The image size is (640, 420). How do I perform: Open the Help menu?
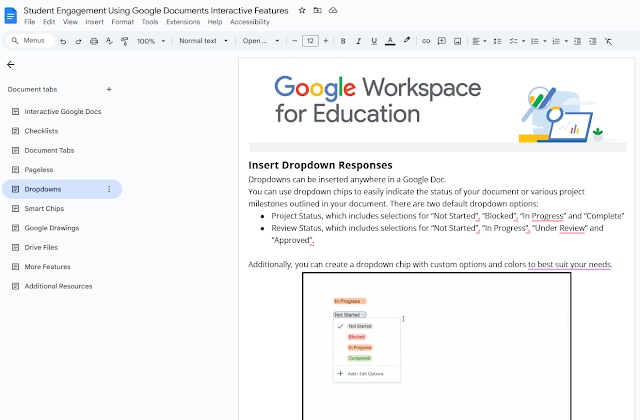pos(215,22)
